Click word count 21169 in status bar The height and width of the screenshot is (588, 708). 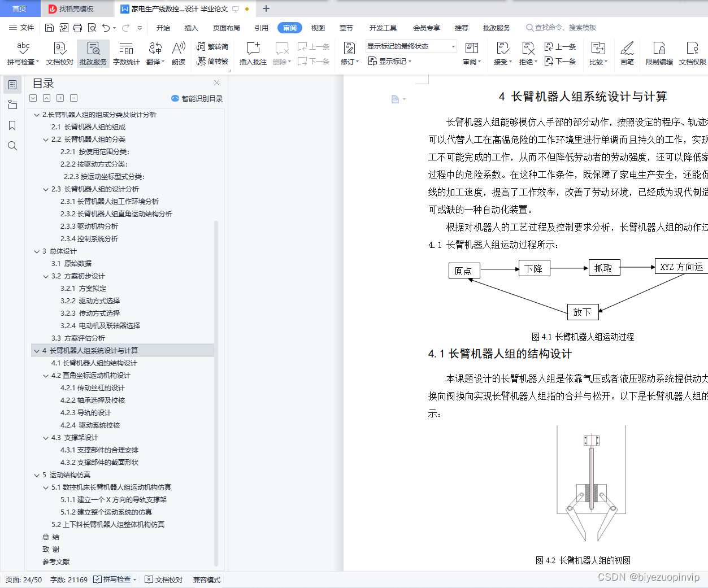pos(69,580)
